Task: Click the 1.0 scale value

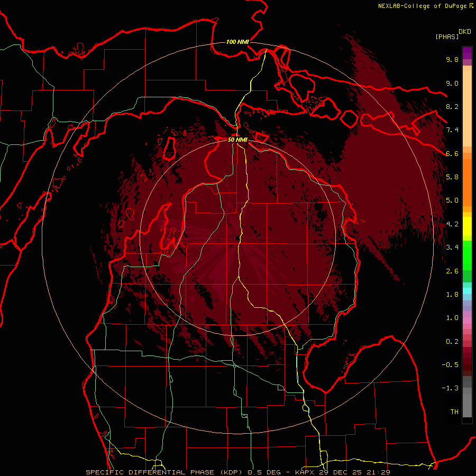Action: coord(452,318)
